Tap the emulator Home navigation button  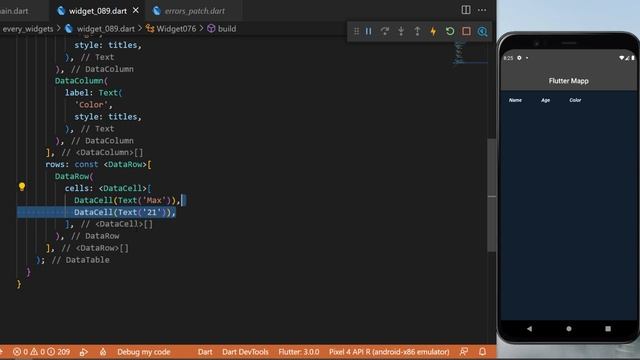point(569,329)
